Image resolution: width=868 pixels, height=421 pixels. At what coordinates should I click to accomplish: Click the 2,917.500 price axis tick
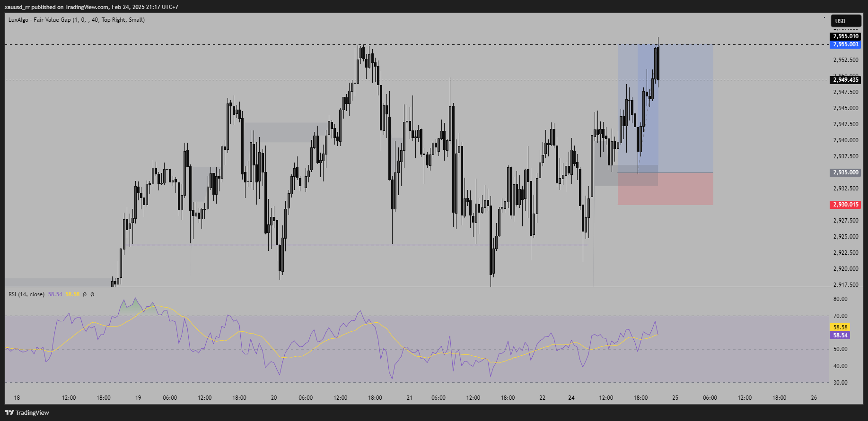[846, 284]
